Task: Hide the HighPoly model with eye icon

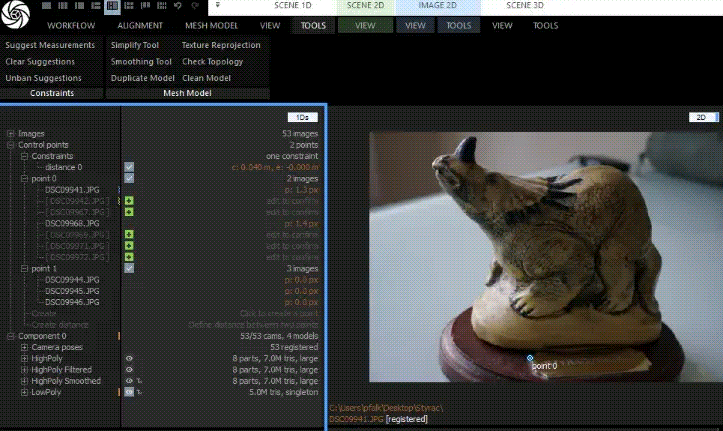Action: coord(129,358)
